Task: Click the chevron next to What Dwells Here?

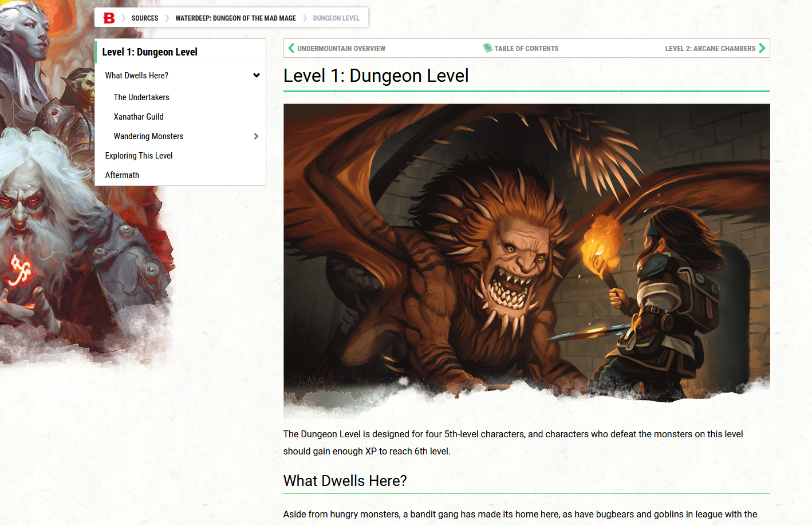Action: click(x=257, y=75)
